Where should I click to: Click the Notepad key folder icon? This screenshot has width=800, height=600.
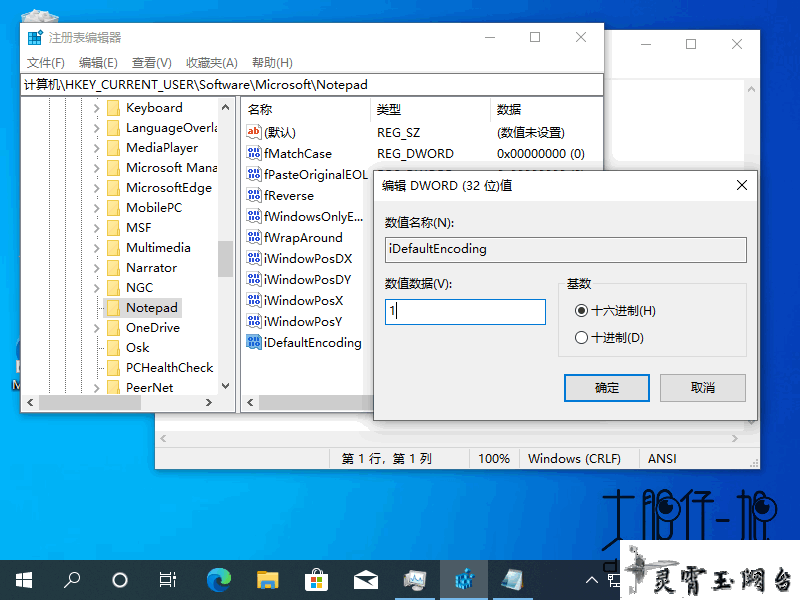click(113, 308)
